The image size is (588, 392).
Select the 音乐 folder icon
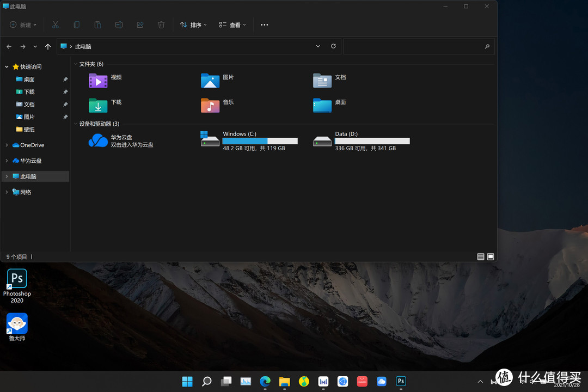tap(210, 106)
